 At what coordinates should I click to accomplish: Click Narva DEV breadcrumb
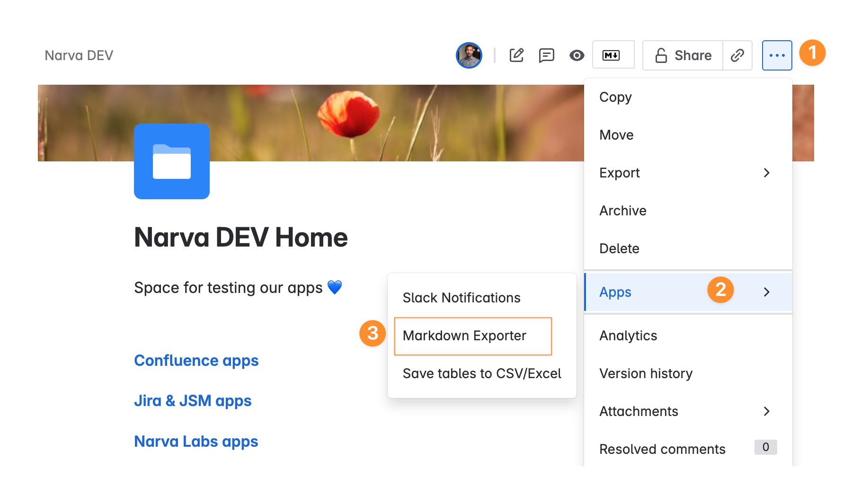pyautogui.click(x=79, y=55)
